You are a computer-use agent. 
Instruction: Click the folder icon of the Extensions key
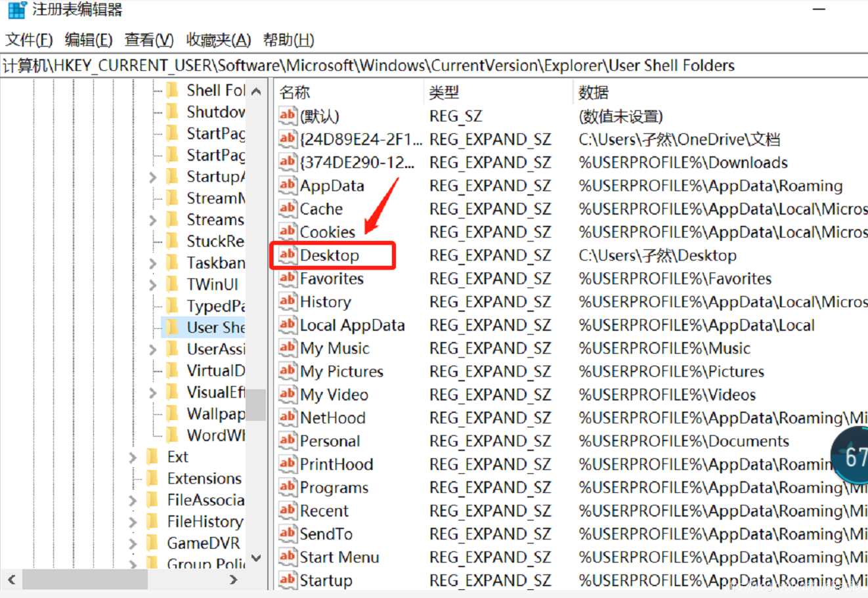coord(153,479)
